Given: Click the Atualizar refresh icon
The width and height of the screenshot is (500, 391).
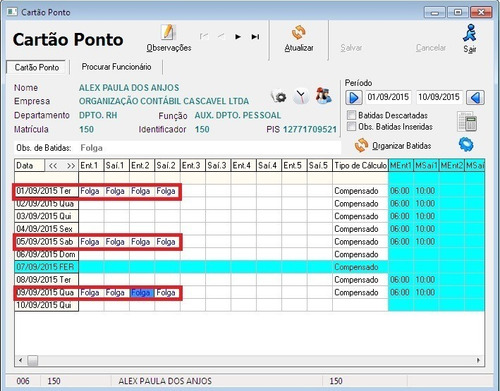Looking at the screenshot, I should (x=299, y=32).
